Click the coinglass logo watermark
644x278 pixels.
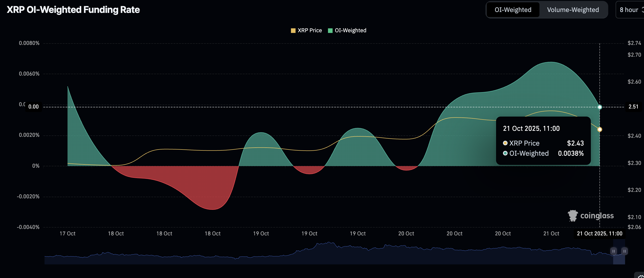coord(590,216)
